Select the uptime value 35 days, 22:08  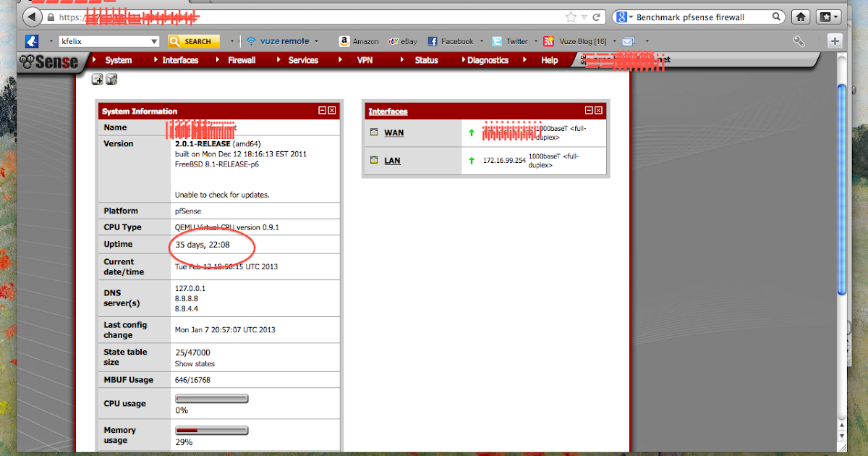(203, 245)
